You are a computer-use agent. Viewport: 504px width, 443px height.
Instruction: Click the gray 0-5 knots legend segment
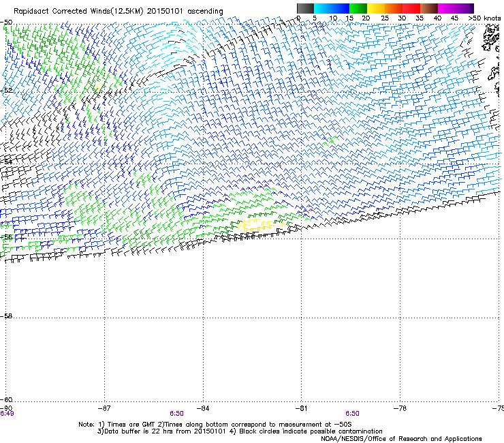click(x=305, y=8)
